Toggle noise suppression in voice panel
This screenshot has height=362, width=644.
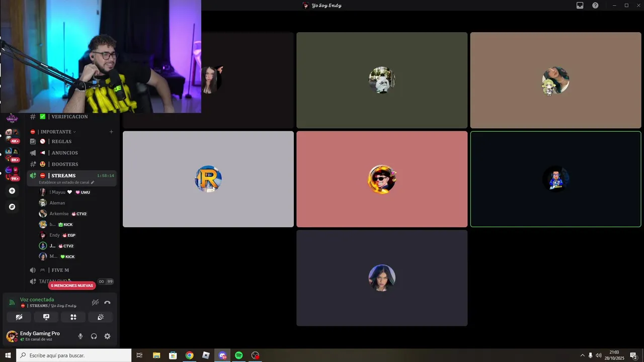tap(95, 302)
